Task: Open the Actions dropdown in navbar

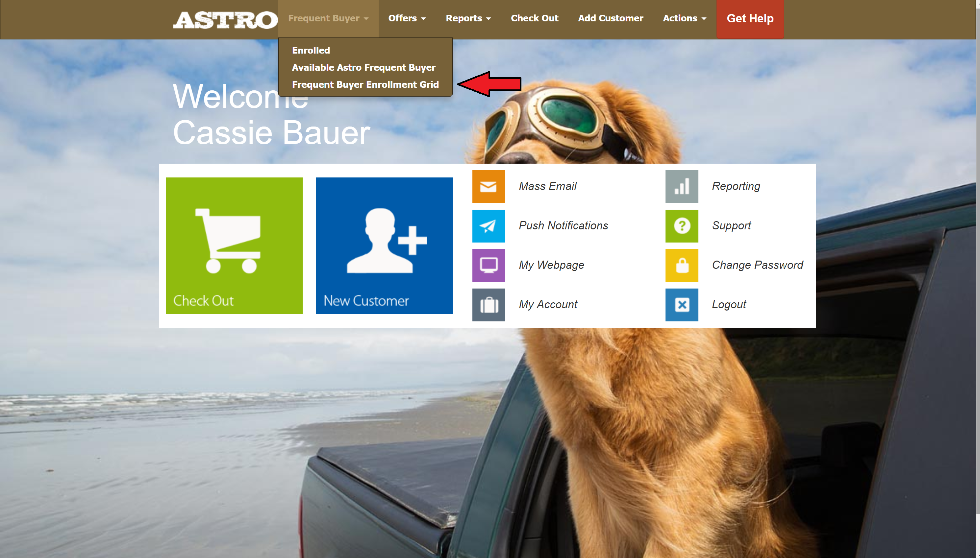Action: [x=684, y=18]
